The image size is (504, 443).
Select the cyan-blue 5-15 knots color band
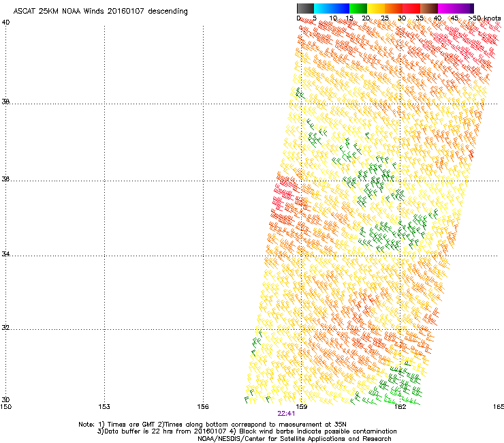(332, 8)
